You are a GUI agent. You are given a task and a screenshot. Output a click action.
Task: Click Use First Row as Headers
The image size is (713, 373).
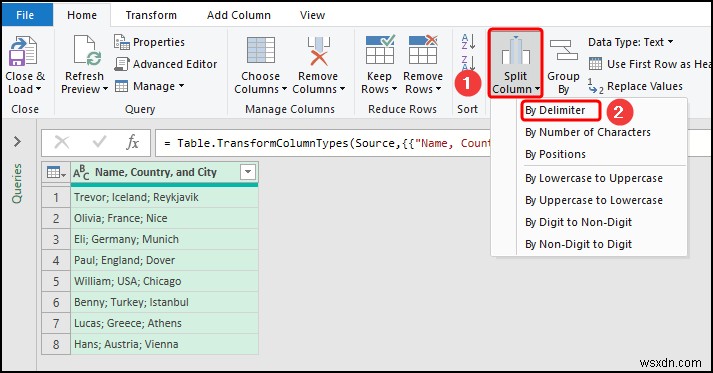650,64
